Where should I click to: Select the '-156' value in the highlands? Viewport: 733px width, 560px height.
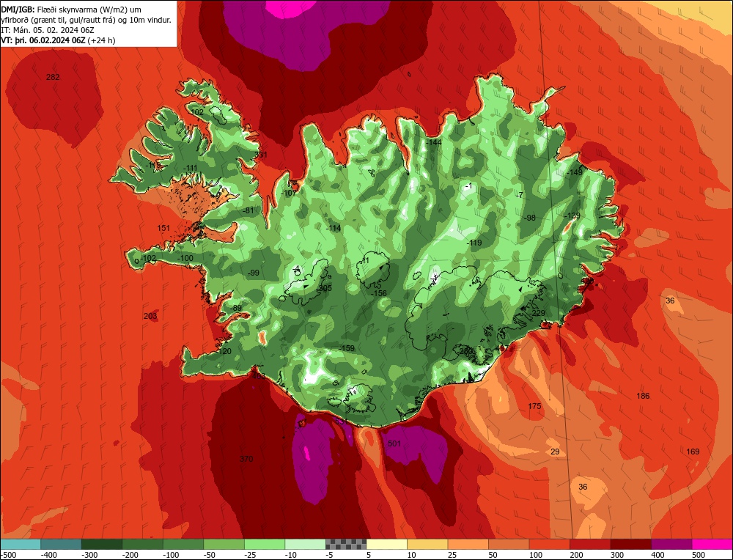(x=378, y=293)
